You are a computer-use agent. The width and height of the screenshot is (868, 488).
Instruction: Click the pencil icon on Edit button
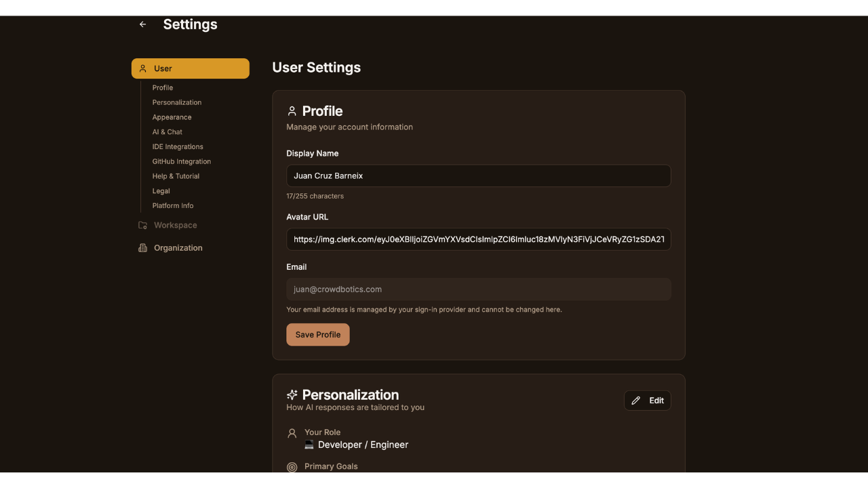pyautogui.click(x=635, y=401)
